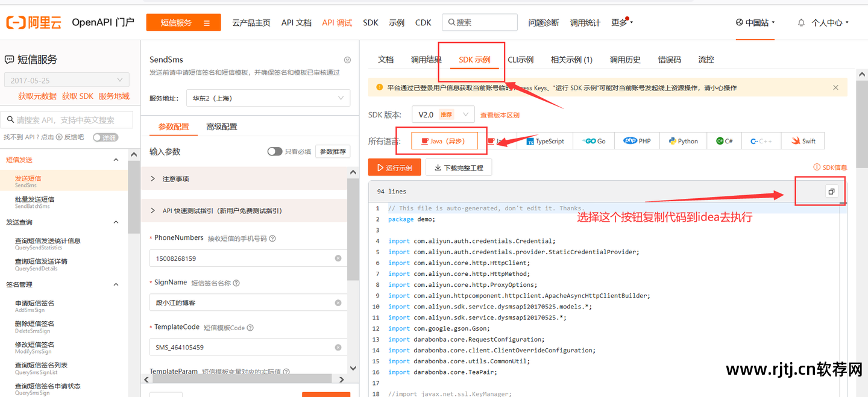
Task: Open the 2017-05-25 API version dropdown
Action: click(67, 80)
